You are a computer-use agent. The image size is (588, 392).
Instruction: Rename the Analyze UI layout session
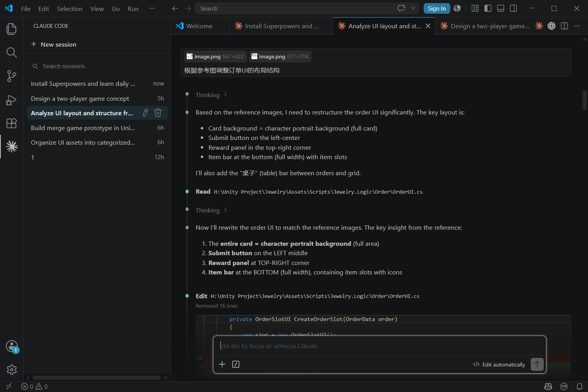click(146, 113)
